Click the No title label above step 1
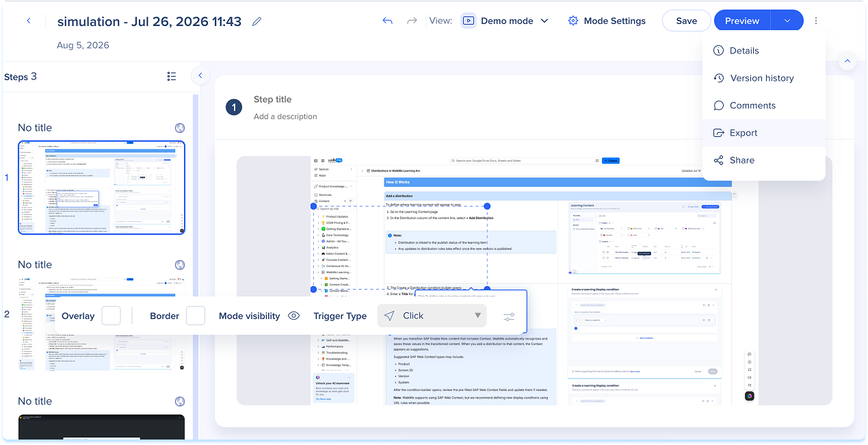868x445 pixels. [x=35, y=128]
